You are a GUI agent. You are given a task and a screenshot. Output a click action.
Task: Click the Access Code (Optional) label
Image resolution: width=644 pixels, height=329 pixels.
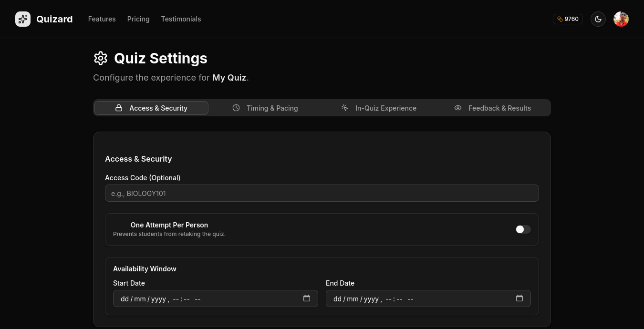[143, 178]
